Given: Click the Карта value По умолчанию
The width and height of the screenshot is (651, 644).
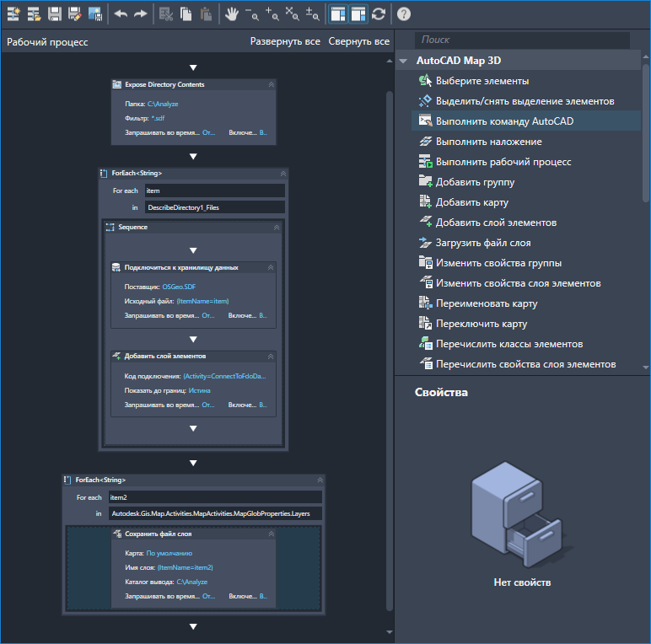Looking at the screenshot, I should coord(169,553).
